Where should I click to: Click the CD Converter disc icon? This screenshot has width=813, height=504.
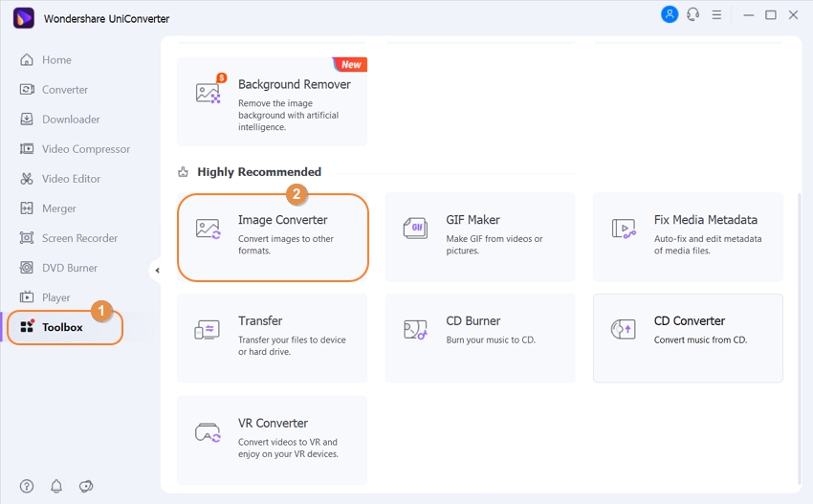[x=624, y=329]
